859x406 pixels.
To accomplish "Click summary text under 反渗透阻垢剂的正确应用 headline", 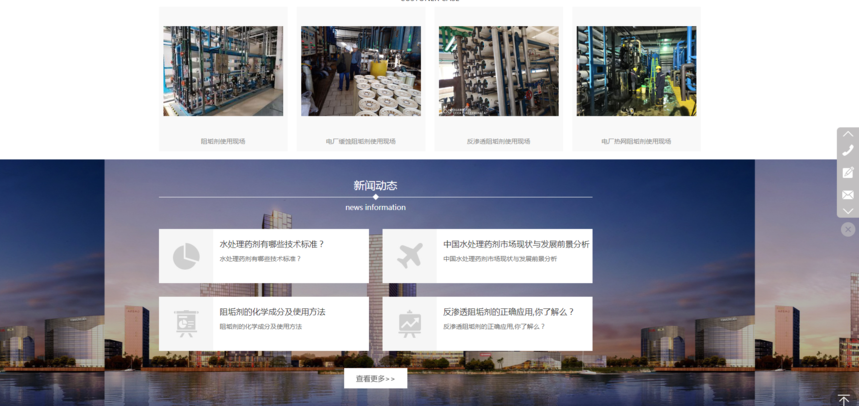I will [494, 327].
